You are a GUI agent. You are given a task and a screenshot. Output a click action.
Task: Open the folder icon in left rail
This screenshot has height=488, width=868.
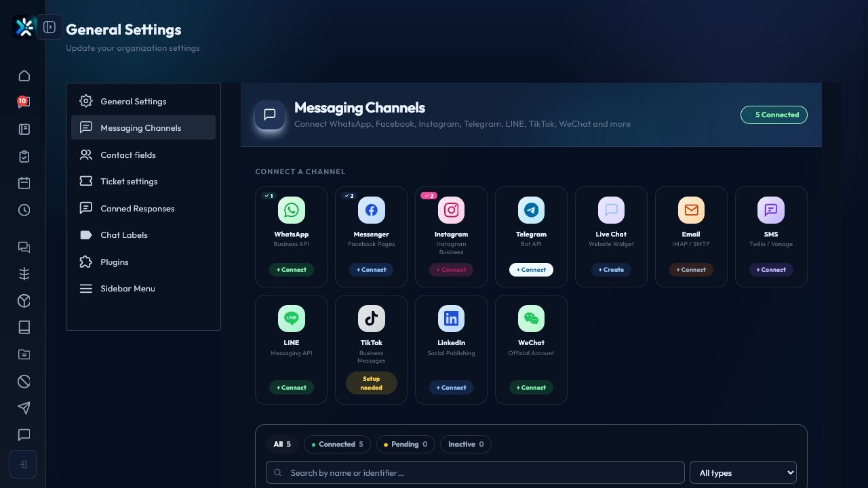coord(24,354)
